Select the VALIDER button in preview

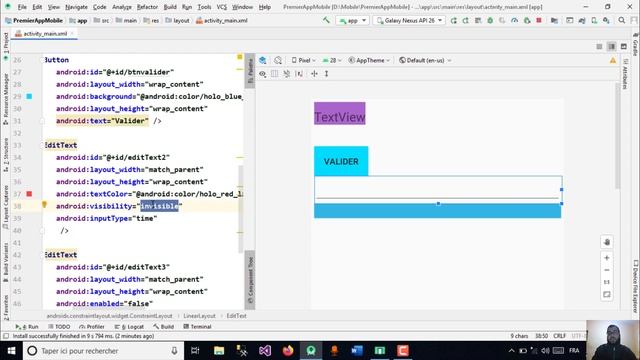(341, 161)
